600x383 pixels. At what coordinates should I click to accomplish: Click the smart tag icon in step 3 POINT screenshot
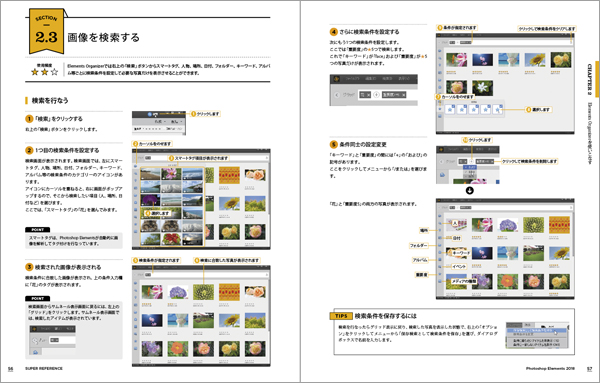[x=35, y=352]
